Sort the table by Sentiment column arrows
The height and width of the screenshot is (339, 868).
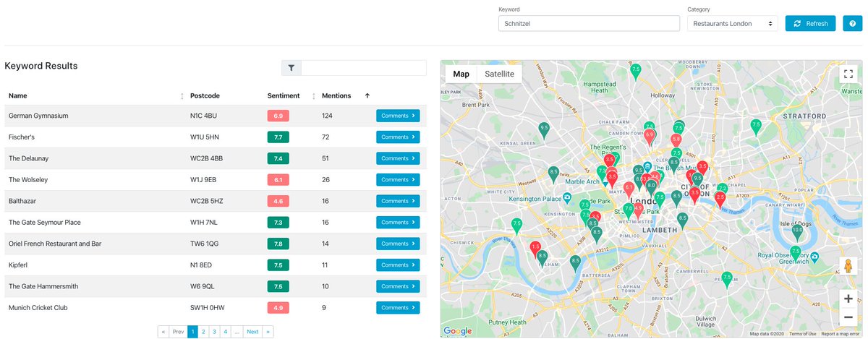[x=314, y=95]
